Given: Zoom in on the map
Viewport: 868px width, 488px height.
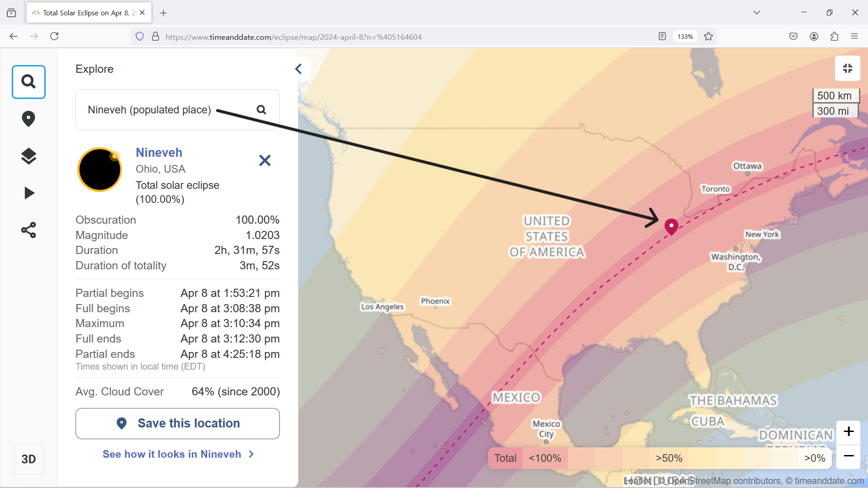Looking at the screenshot, I should click(849, 432).
